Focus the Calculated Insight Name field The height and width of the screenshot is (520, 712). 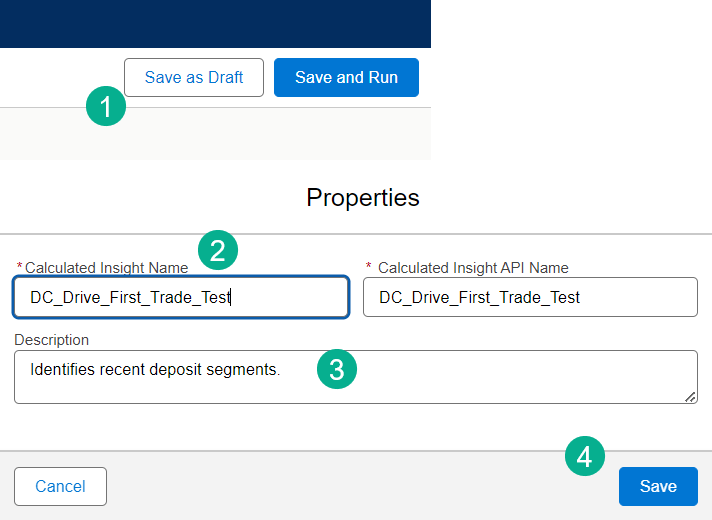pos(180,297)
